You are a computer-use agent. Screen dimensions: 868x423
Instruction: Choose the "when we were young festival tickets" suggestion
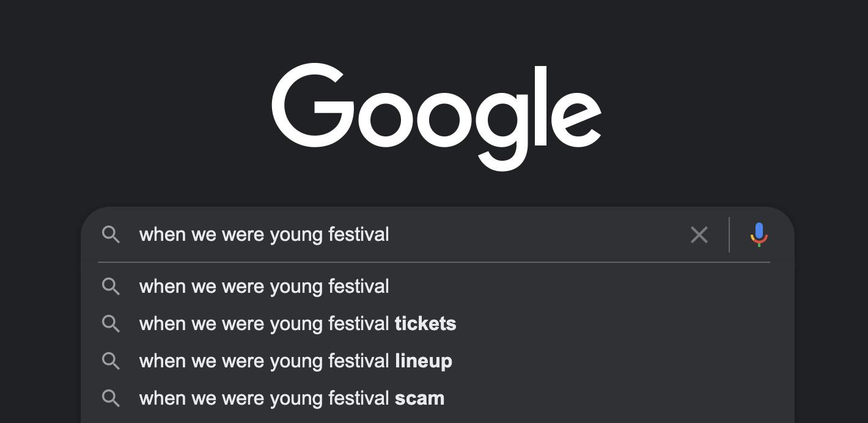point(298,324)
